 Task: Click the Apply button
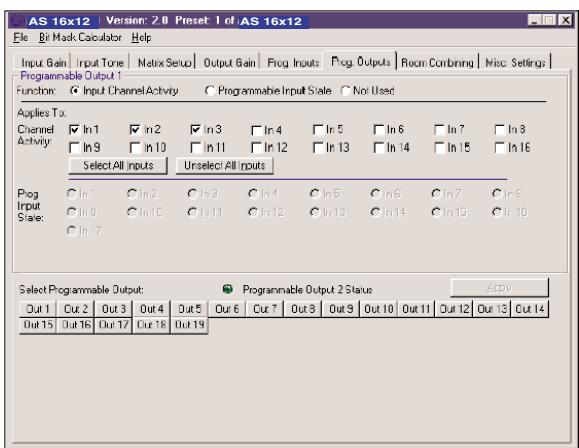point(499,288)
